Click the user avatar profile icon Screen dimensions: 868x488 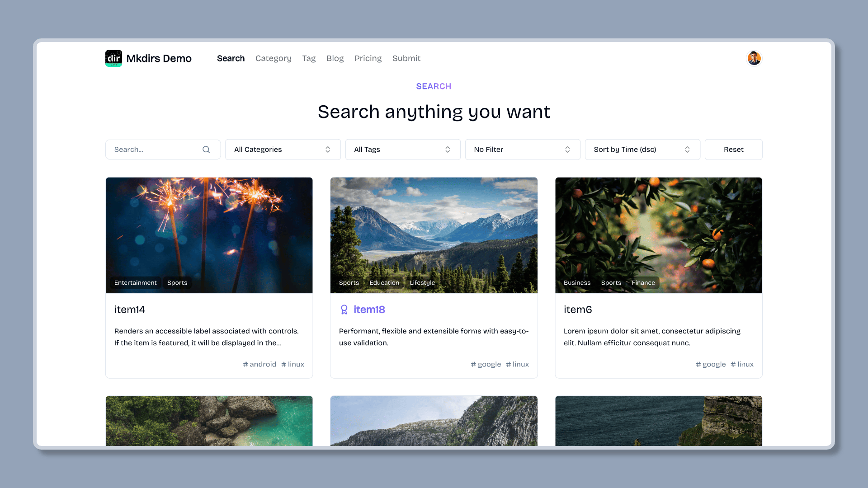754,58
